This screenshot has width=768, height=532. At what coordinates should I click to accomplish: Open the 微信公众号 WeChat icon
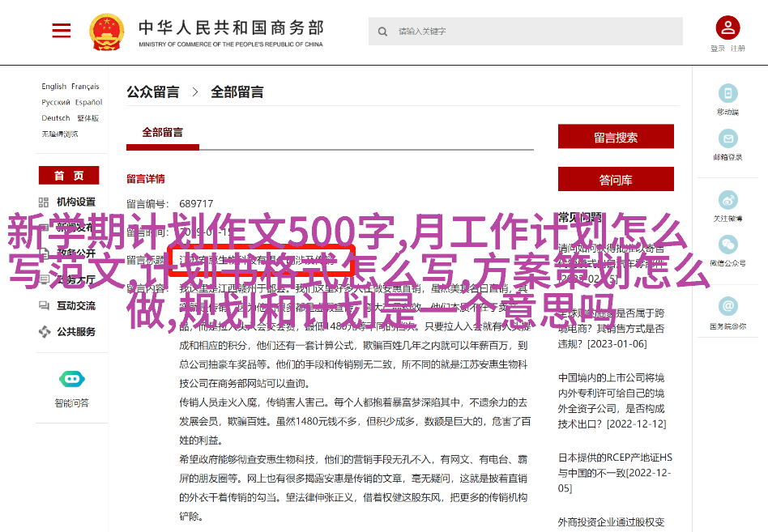[x=727, y=245]
